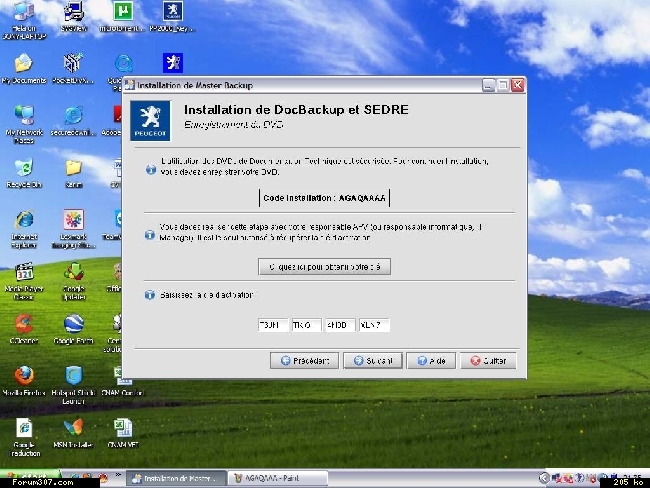This screenshot has height=488, width=650.
Task: Expand hidden system tray icons arrow
Action: 544,478
